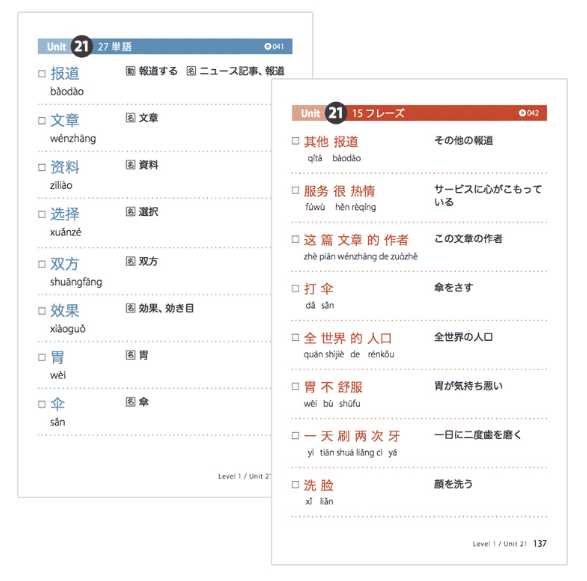The width and height of the screenshot is (587, 581).
Task: Click the black 21 circle on blue header
Action: tap(82, 46)
